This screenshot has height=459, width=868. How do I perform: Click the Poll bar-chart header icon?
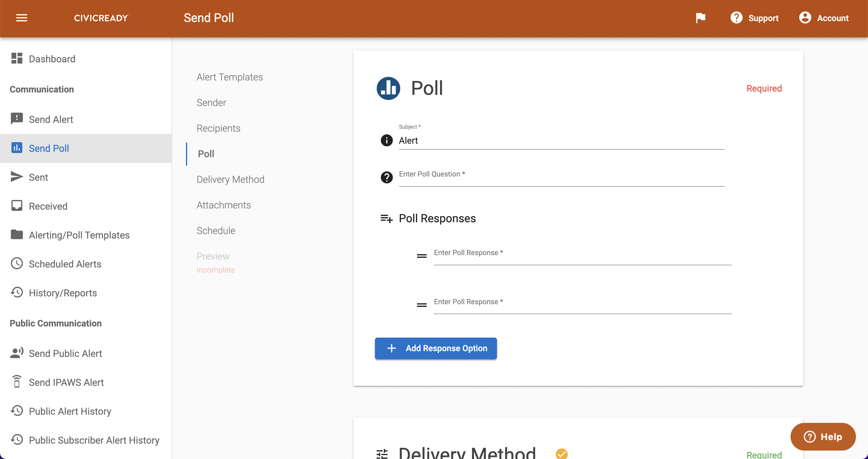point(388,88)
